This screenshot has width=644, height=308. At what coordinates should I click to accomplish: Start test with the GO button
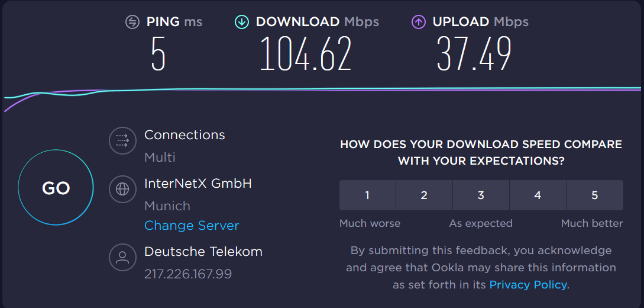pos(56,188)
